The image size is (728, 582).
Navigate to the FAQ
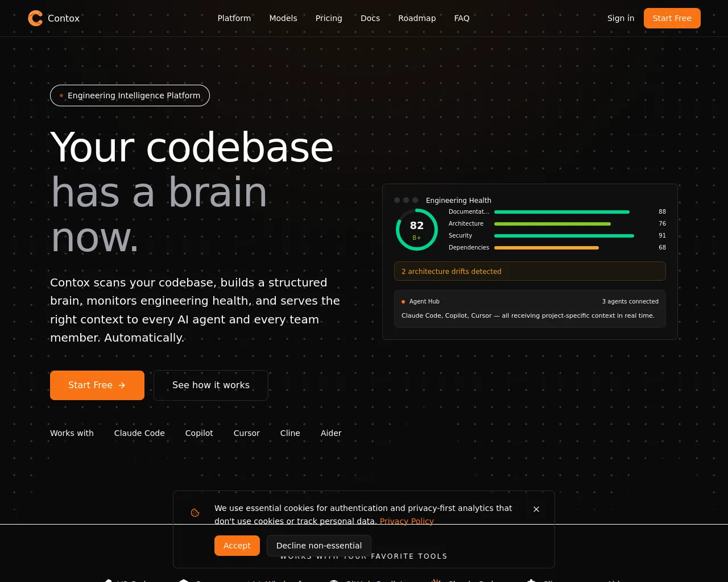tap(462, 18)
